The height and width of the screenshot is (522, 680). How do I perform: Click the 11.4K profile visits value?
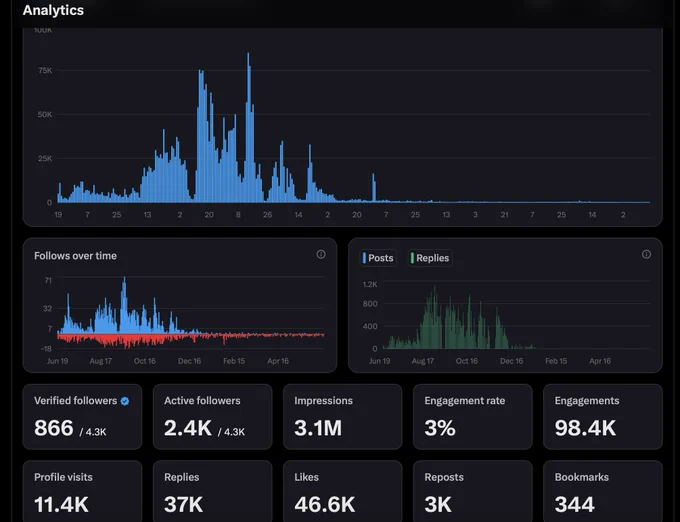point(61,504)
